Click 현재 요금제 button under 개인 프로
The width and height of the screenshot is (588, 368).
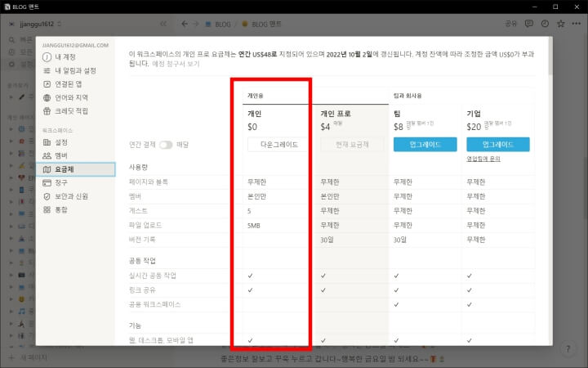[352, 145]
